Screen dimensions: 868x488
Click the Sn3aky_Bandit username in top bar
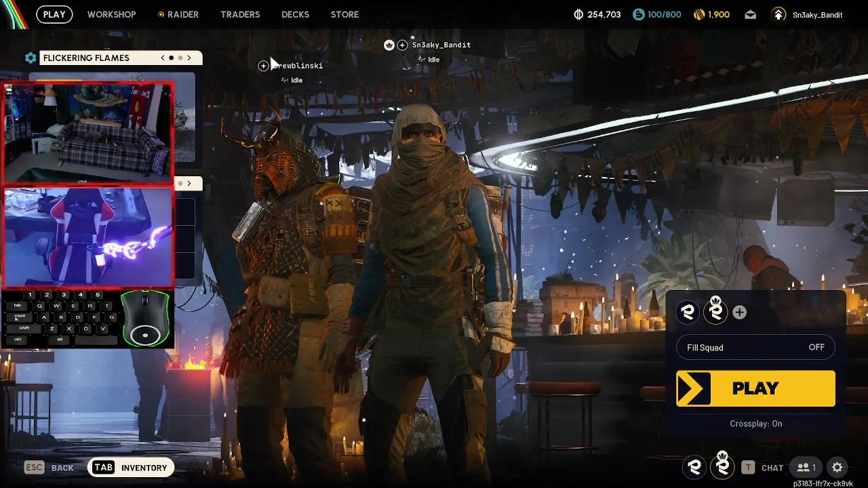(817, 15)
